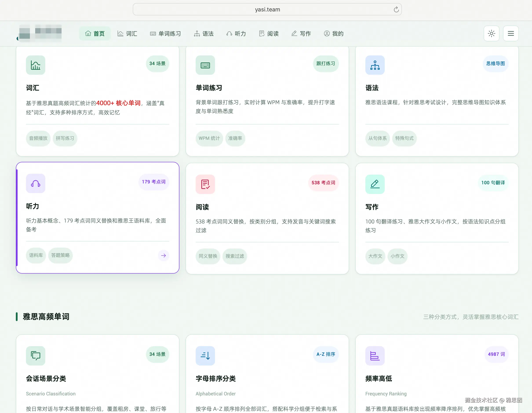Click the sort-down icon on 字母排序分类 card

pos(205,356)
